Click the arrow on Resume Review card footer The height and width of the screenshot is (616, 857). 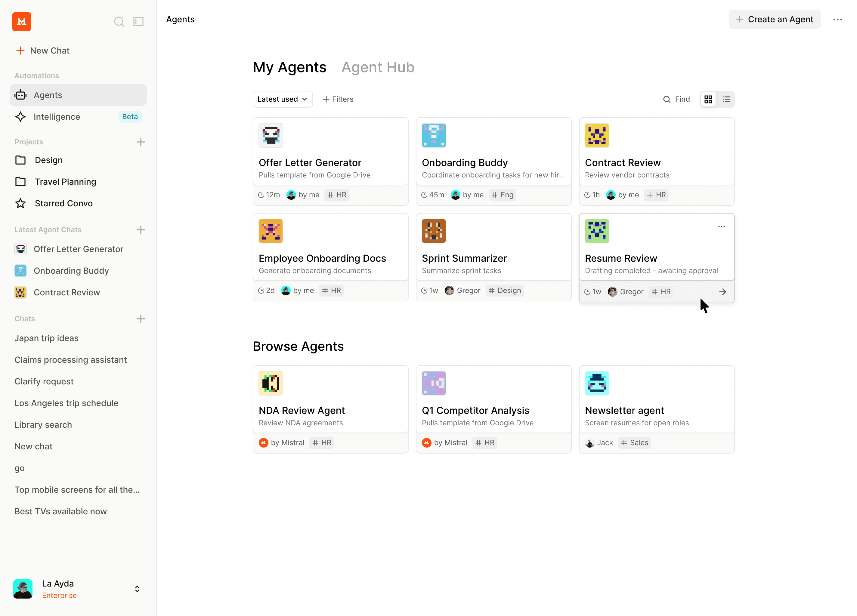pyautogui.click(x=722, y=291)
